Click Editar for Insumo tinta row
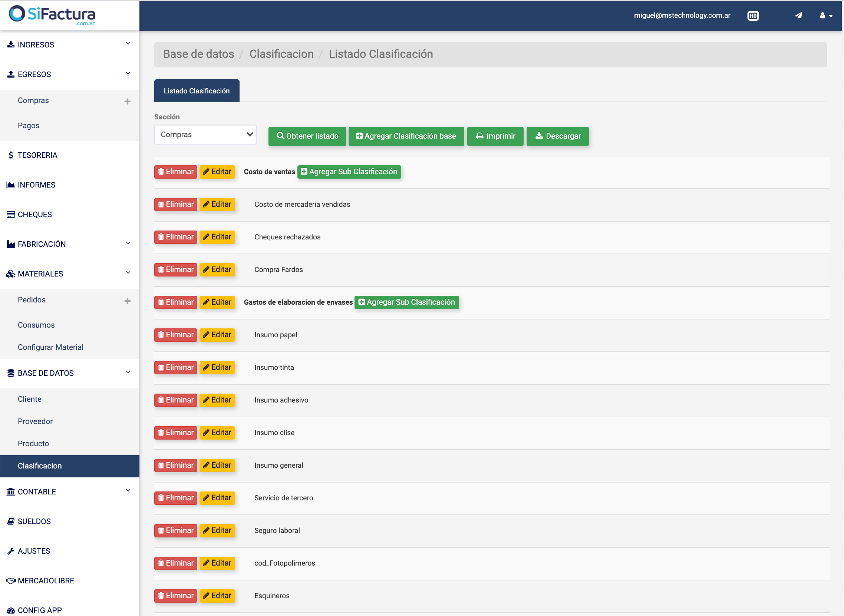 click(217, 367)
